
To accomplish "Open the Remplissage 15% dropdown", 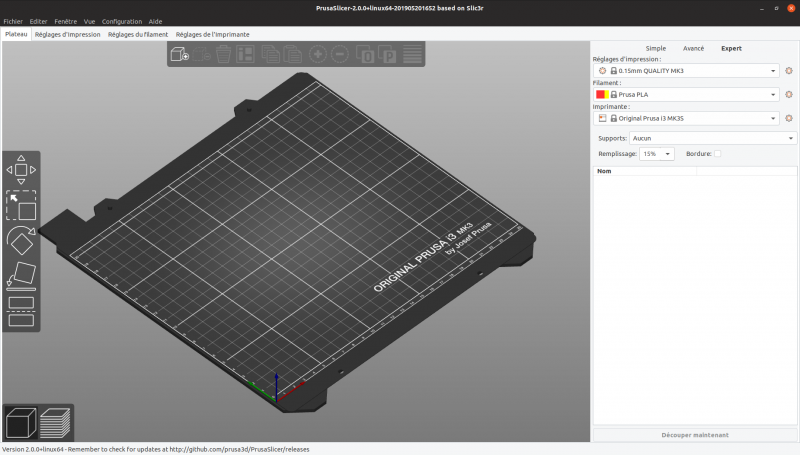I will click(x=657, y=154).
